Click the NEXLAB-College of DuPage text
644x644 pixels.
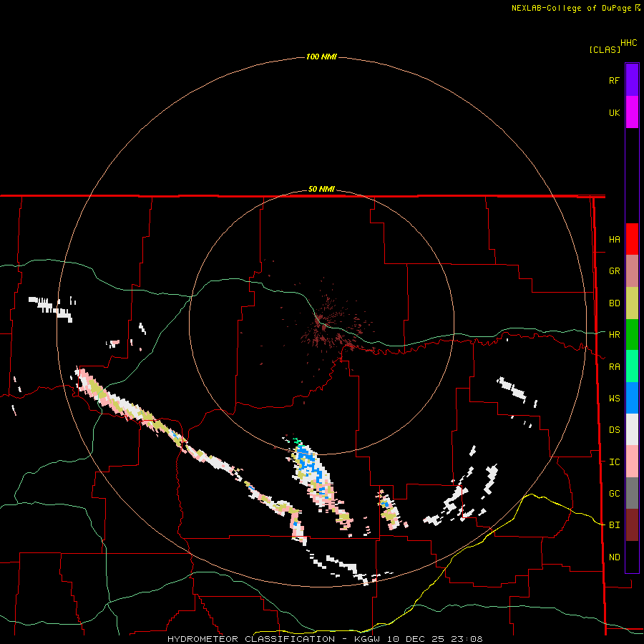click(x=571, y=8)
